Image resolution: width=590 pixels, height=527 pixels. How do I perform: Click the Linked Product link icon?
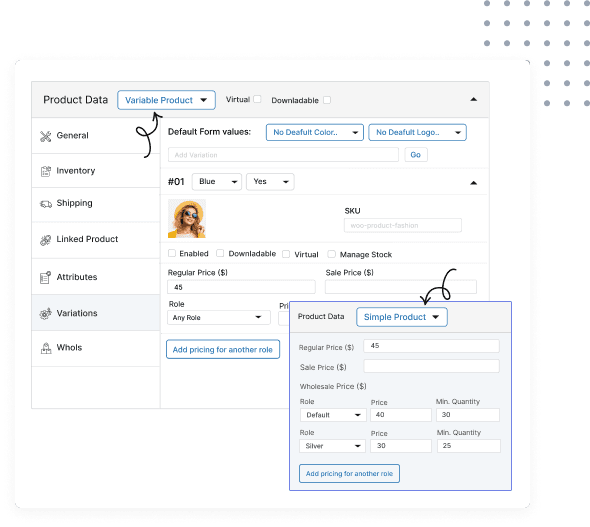(46, 240)
